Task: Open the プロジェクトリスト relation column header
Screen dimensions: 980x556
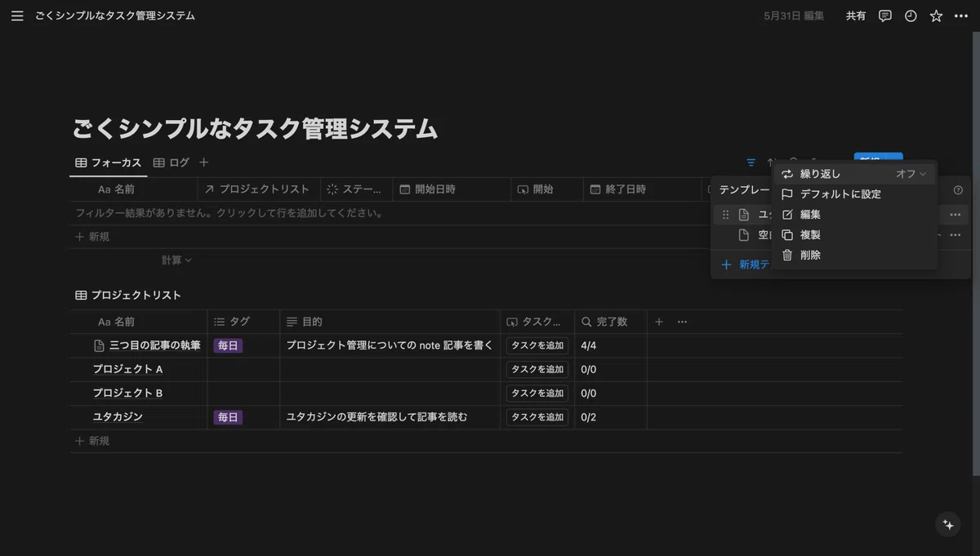Action: pos(259,189)
